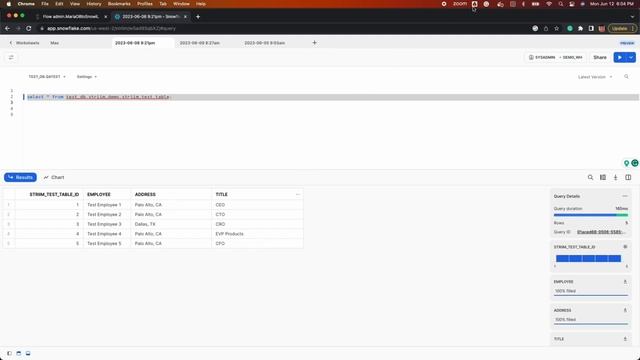Click the STRIIM_TEST_TABLE_ID histogram bars
This screenshot has height=360, width=640.
tap(588, 258)
